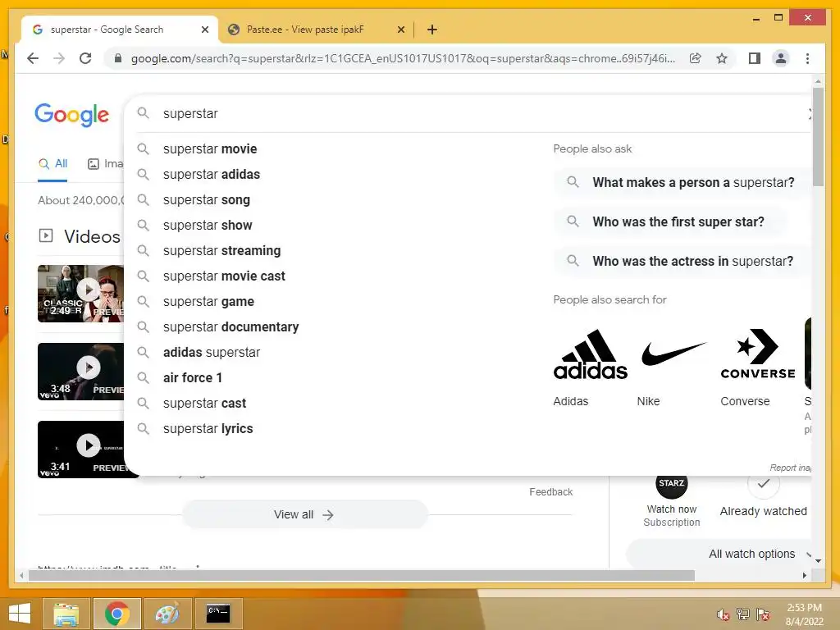Click the network tray icon
The image size is (840, 630).
[743, 614]
